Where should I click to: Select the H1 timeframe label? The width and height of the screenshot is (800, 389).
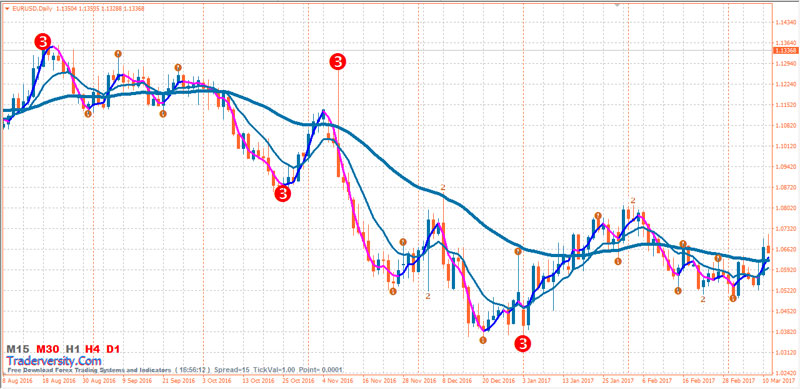tap(73, 349)
